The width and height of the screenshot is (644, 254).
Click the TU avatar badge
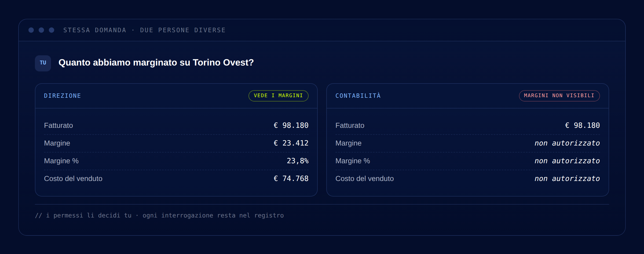pyautogui.click(x=43, y=63)
